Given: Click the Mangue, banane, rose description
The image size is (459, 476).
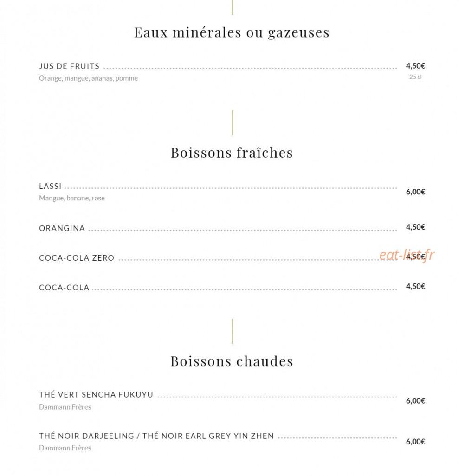Looking at the screenshot, I should (x=71, y=198).
